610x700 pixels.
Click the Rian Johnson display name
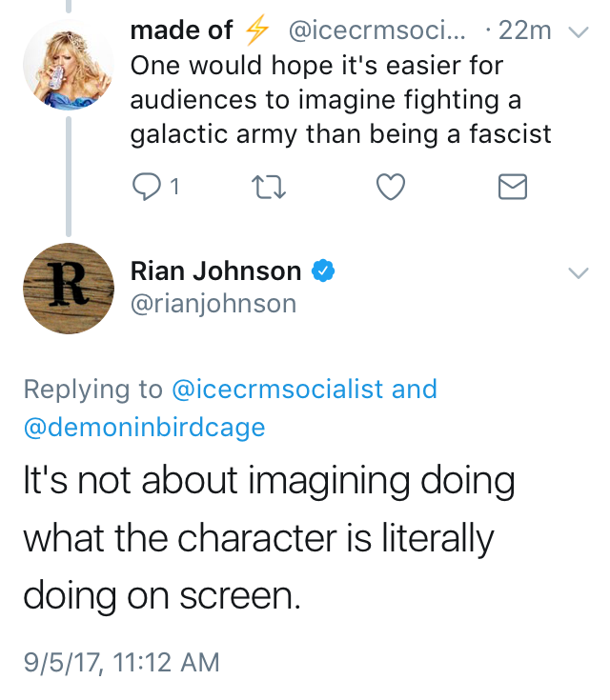(215, 272)
